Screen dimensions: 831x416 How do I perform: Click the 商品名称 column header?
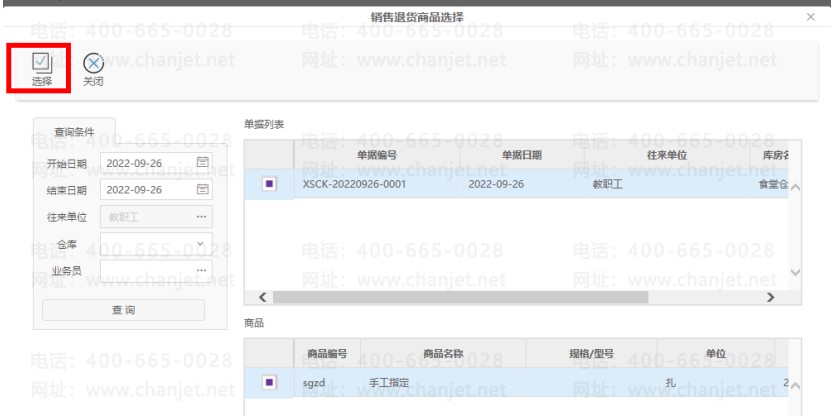point(444,353)
